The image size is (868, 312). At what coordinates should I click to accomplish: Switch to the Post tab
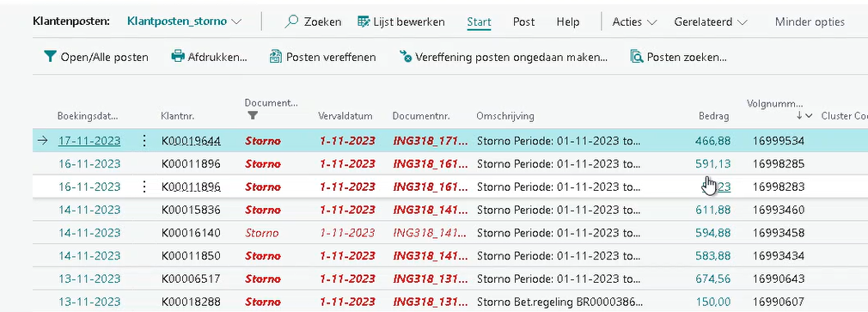(x=523, y=22)
